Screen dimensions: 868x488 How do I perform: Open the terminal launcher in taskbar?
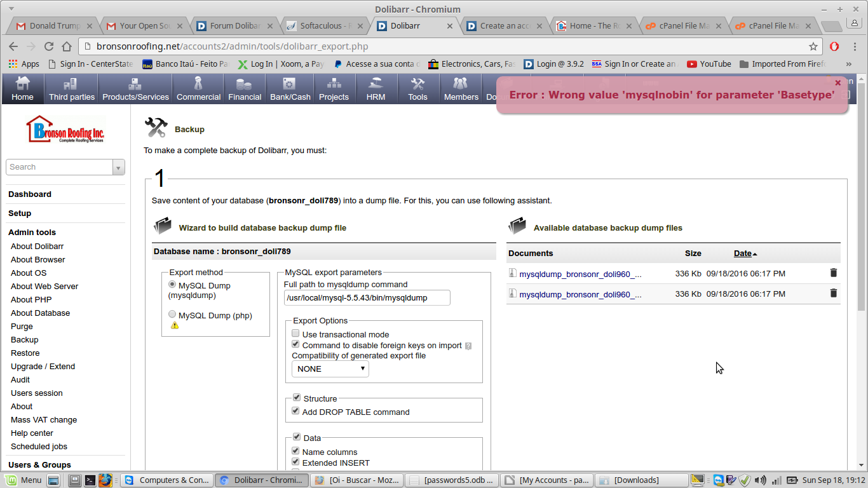tap(90, 480)
